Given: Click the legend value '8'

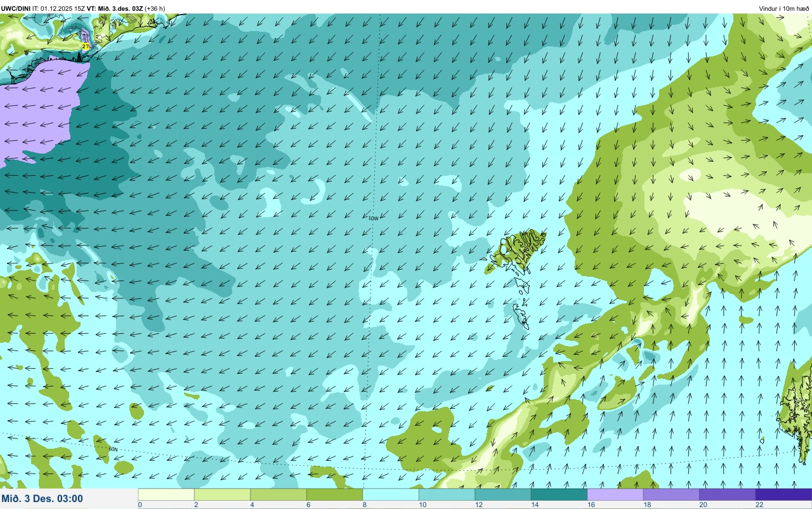Looking at the screenshot, I should 364,505.
